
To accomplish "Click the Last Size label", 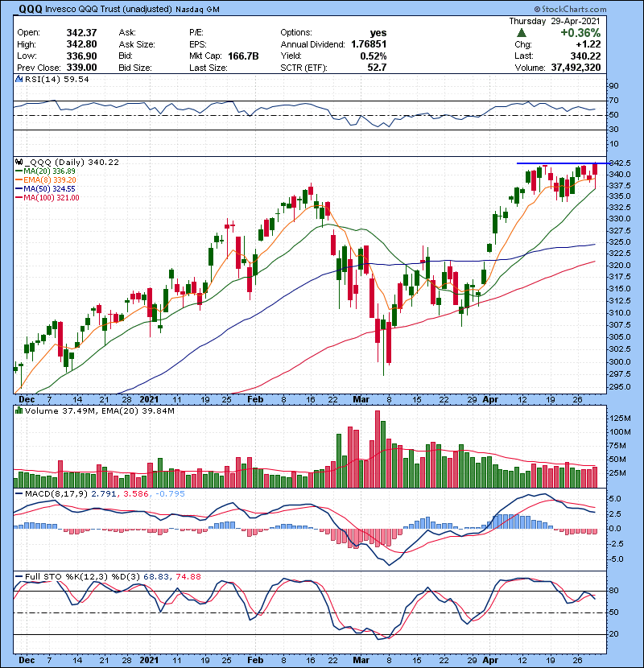I will (208, 68).
